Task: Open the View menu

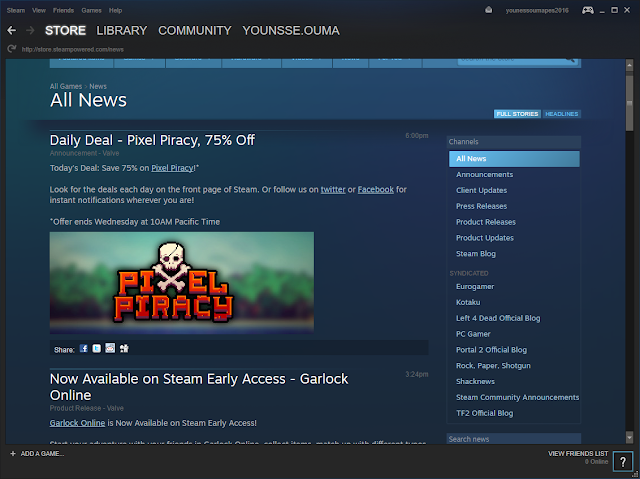Action: tap(39, 11)
